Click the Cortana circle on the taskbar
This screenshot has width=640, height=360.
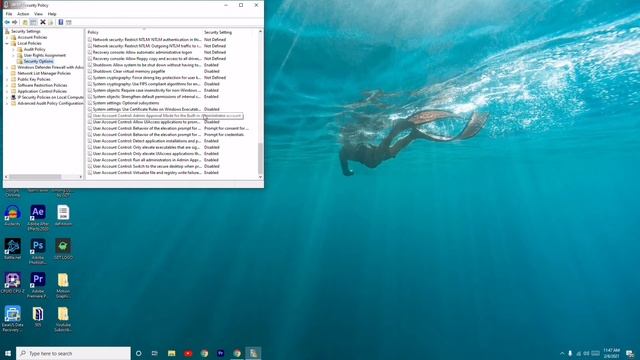(139, 353)
